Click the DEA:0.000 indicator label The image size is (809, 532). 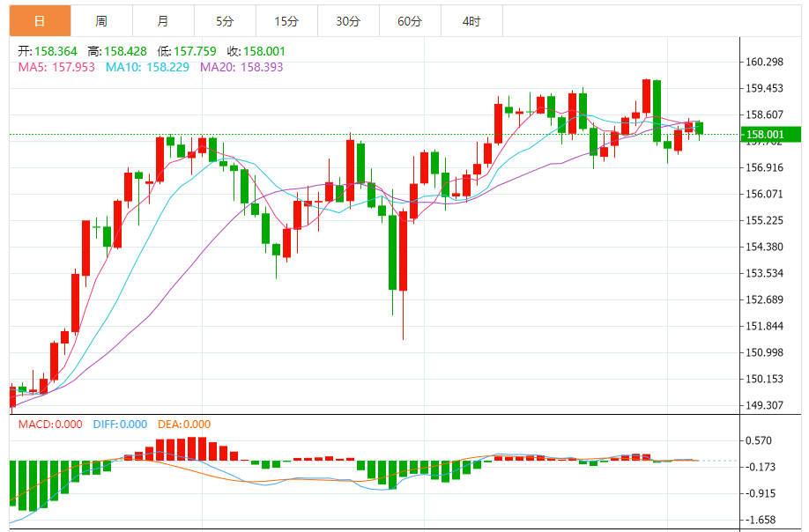point(184,425)
